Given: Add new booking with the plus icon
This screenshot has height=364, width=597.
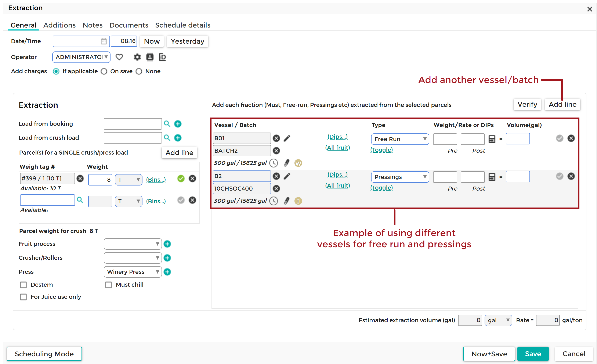Looking at the screenshot, I should click(178, 124).
